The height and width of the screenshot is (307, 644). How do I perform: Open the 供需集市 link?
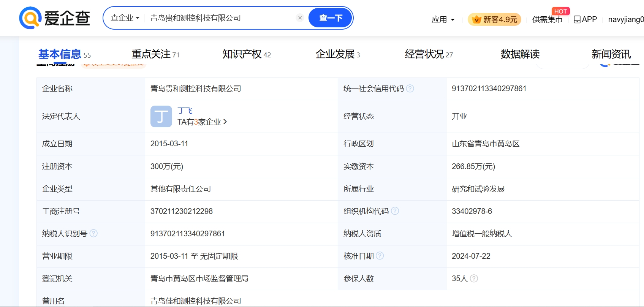[x=547, y=19]
